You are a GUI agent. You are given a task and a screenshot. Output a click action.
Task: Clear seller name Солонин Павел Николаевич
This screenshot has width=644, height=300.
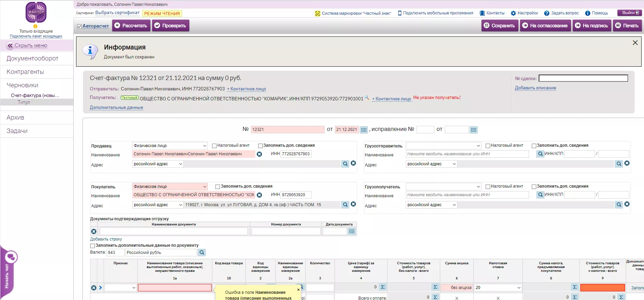pos(260,154)
